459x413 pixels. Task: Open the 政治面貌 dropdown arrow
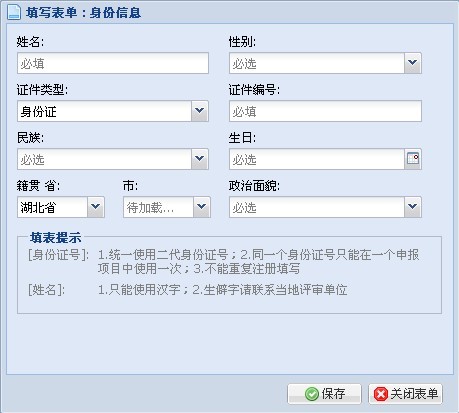click(413, 207)
